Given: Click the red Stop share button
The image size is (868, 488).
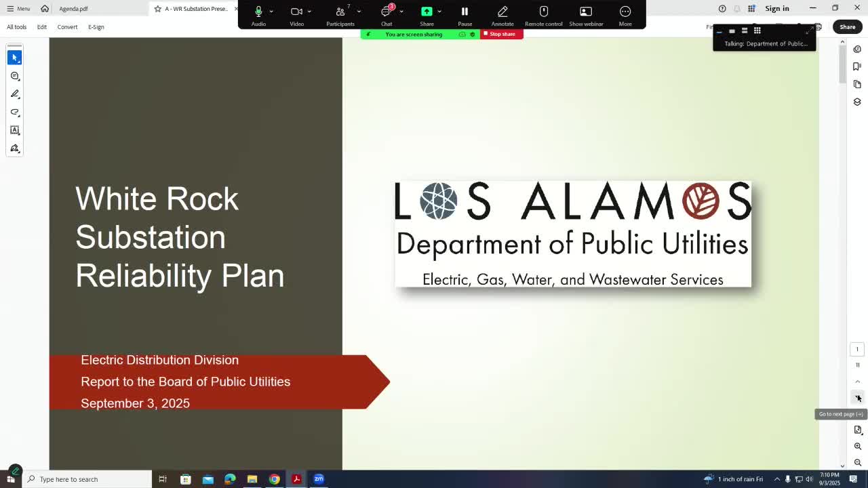Looking at the screenshot, I should tap(502, 34).
